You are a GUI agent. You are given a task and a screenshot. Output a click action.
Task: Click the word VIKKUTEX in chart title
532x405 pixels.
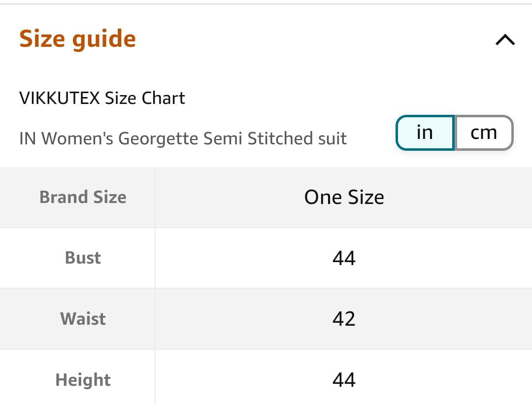[x=60, y=98]
